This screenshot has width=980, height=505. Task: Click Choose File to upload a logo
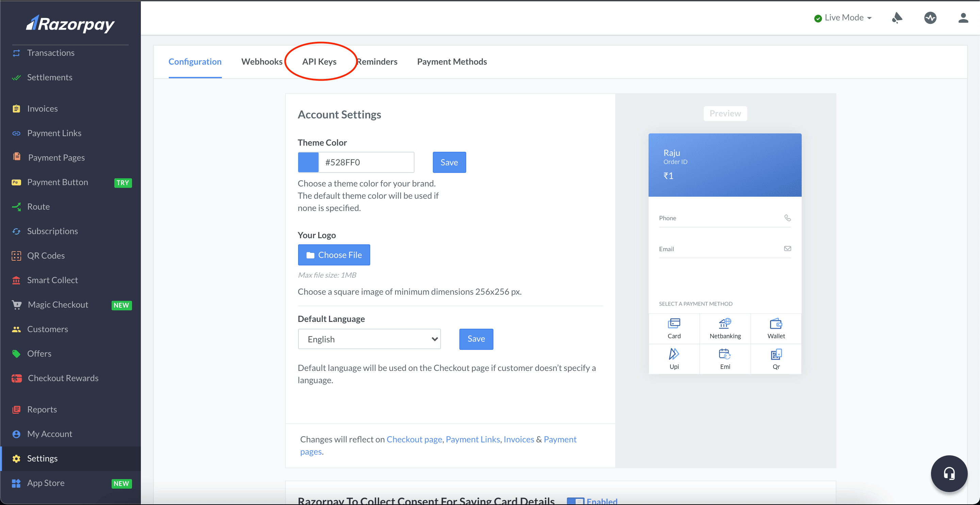(333, 255)
